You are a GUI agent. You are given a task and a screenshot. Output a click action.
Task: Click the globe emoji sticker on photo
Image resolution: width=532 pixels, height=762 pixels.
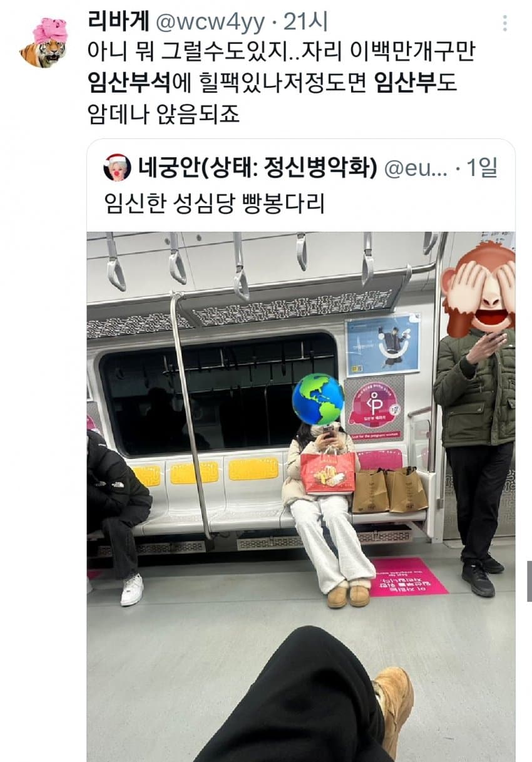click(317, 399)
